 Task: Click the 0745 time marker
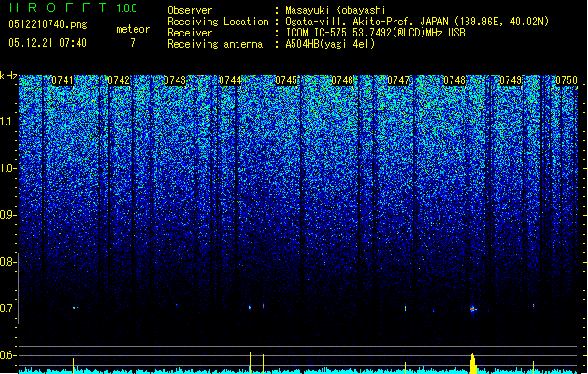286,80
